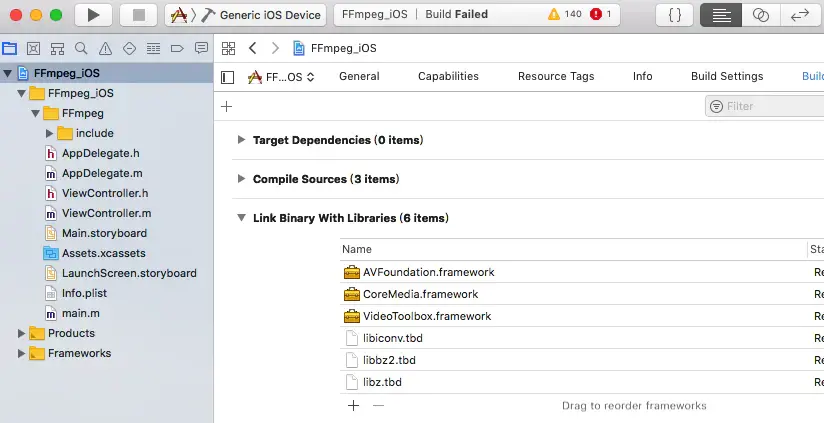The image size is (824, 423).
Task: Click the Run build button
Action: [93, 15]
